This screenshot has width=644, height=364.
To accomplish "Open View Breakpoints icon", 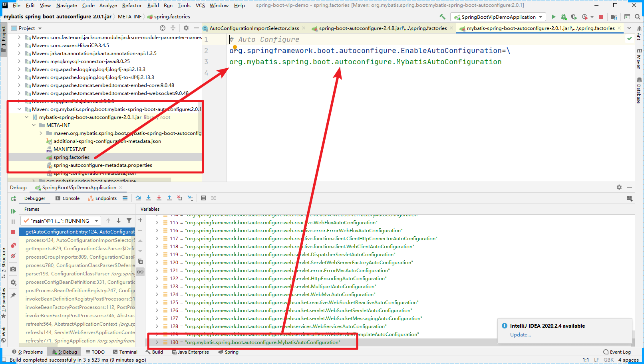I will point(13,245).
